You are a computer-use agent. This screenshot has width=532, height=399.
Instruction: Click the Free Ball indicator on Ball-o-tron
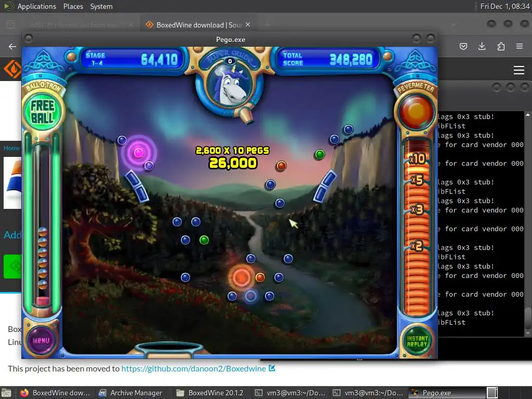[43, 112]
